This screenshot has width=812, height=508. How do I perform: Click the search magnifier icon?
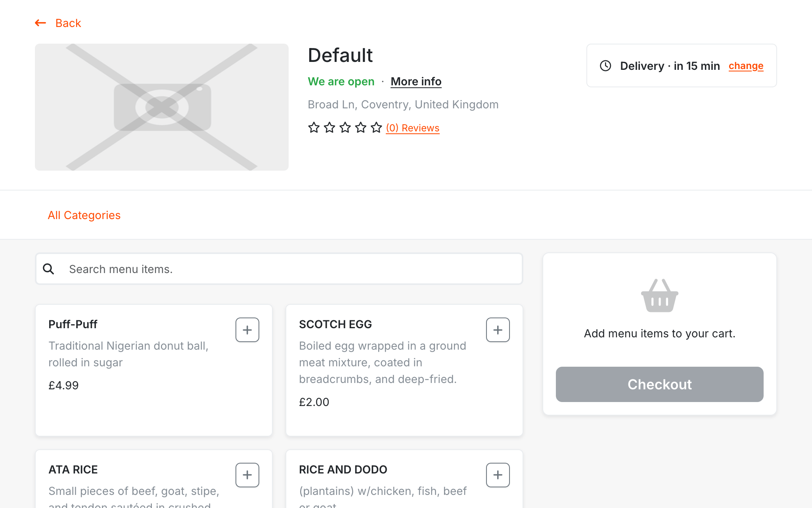coord(49,269)
